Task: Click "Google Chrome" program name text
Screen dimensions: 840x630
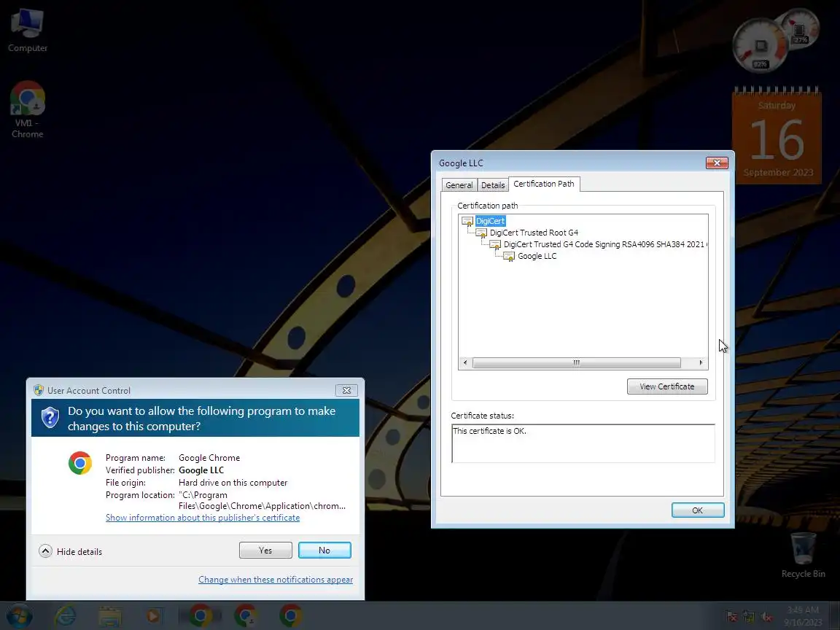Action: (x=209, y=458)
